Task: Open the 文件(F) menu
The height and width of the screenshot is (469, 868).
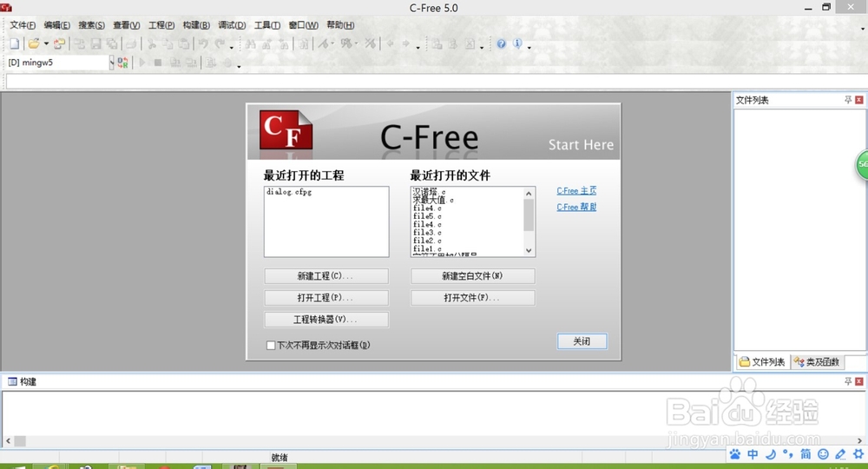Action: click(x=23, y=25)
